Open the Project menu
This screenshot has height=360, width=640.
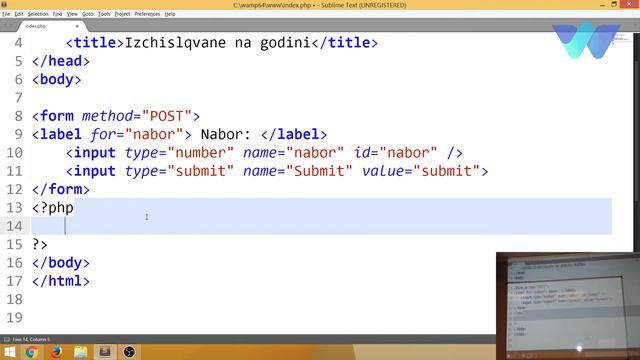tap(122, 14)
